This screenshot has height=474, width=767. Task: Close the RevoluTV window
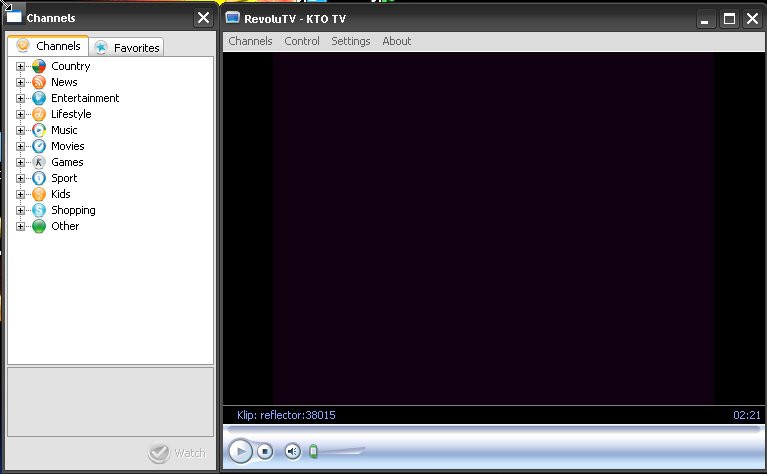[x=752, y=19]
